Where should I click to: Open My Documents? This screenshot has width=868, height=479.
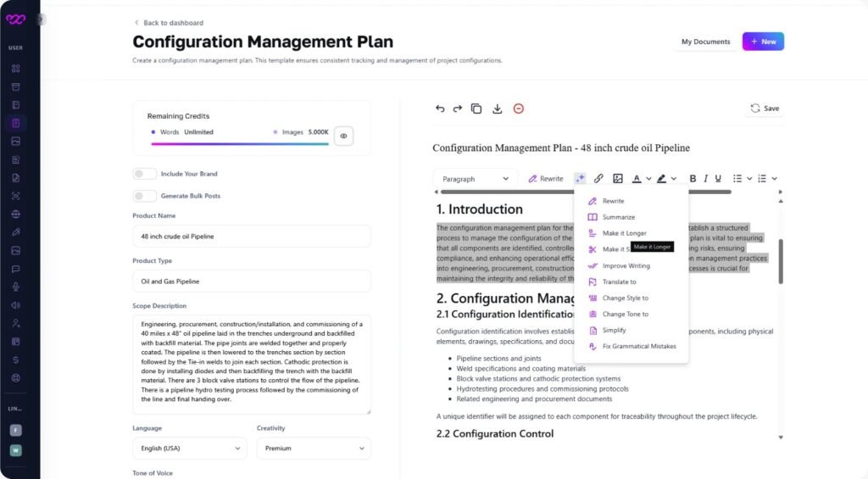(706, 42)
